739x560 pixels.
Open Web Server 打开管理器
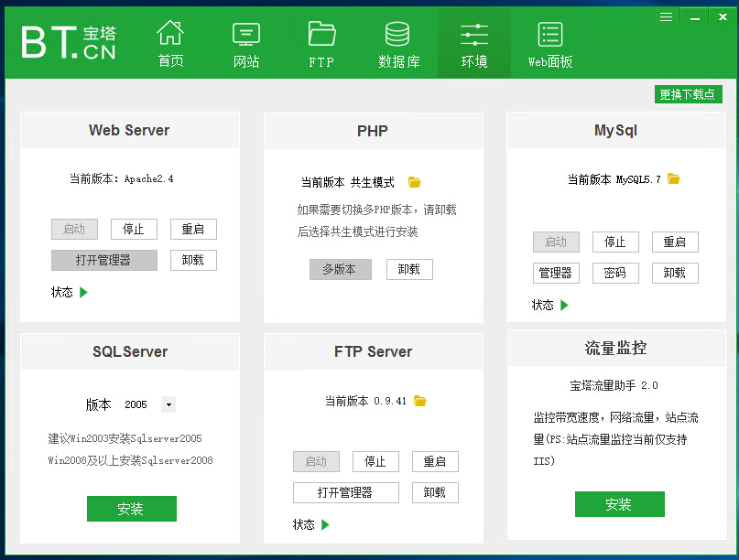coord(104,260)
